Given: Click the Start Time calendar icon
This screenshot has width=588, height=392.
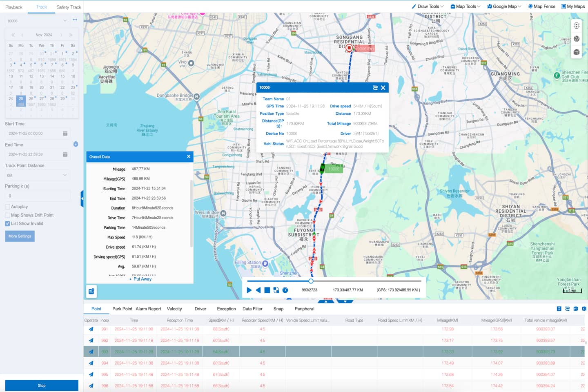Looking at the screenshot, I should (65, 134).
